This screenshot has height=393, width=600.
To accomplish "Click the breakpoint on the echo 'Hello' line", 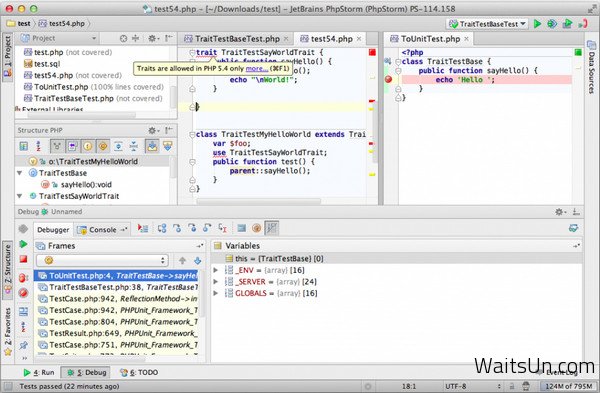I will point(388,79).
